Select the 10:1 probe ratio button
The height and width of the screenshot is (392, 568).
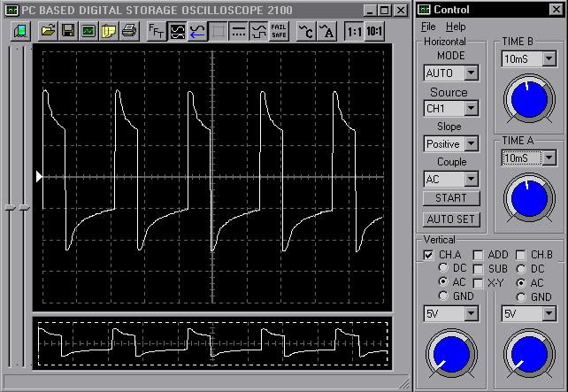point(374,31)
